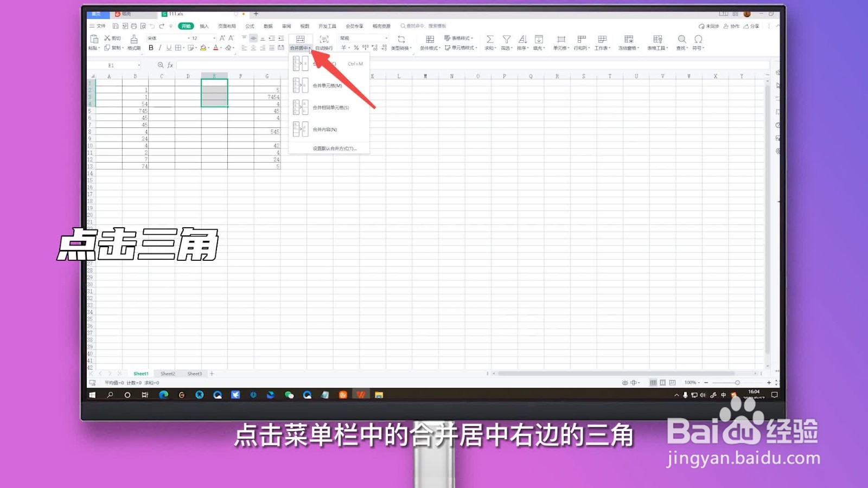Click 设置默认合并方式(T) in the menu

(x=334, y=149)
